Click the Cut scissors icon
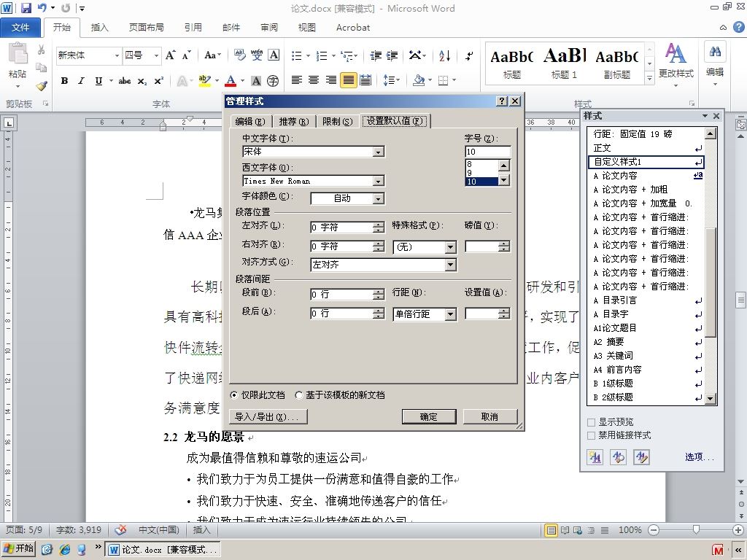This screenshot has width=747, height=560. click(42, 50)
